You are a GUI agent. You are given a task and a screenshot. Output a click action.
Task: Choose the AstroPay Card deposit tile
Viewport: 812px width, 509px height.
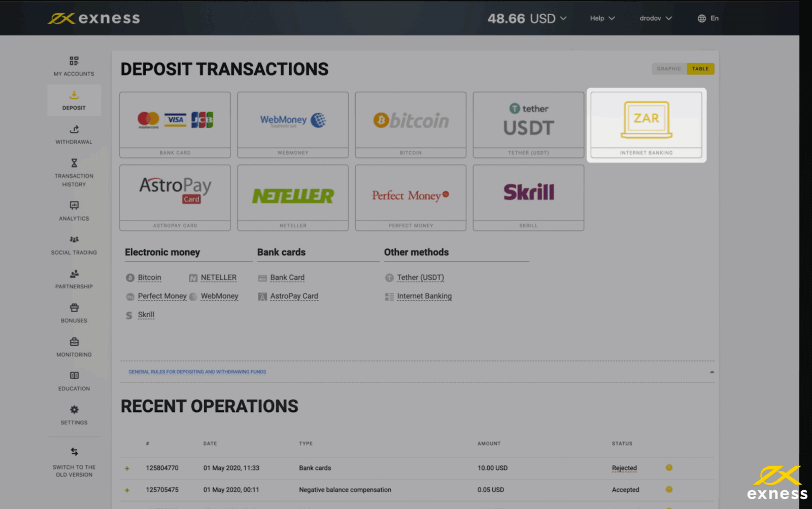(175, 197)
